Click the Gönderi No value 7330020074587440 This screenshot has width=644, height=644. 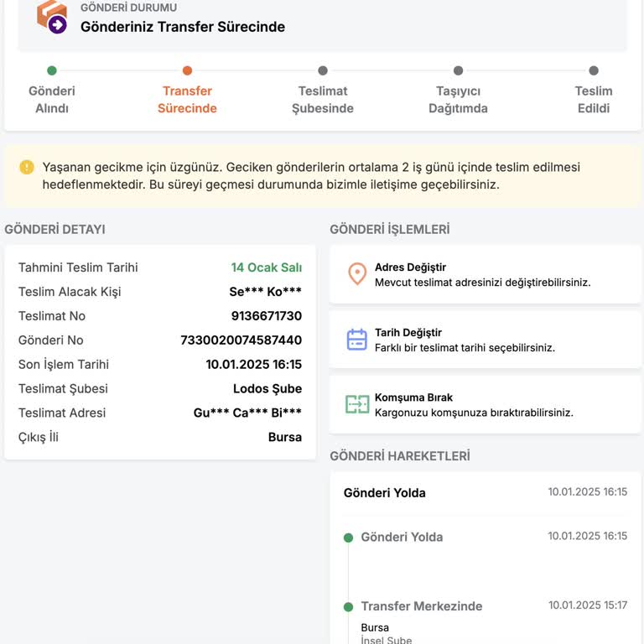[241, 340]
